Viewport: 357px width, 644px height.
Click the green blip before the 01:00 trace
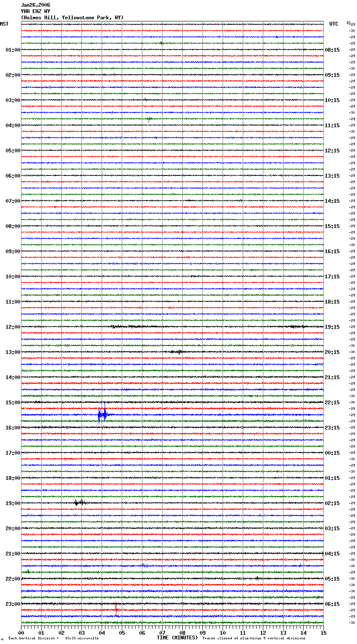(162, 43)
